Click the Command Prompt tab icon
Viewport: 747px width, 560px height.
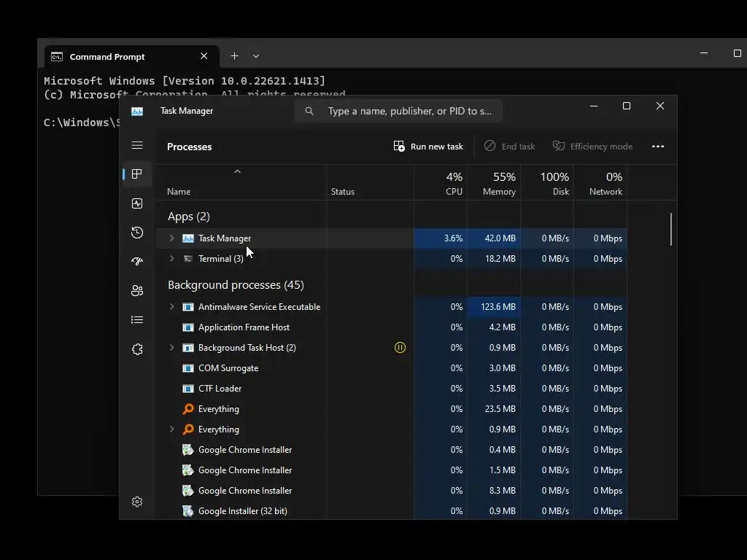click(x=57, y=57)
